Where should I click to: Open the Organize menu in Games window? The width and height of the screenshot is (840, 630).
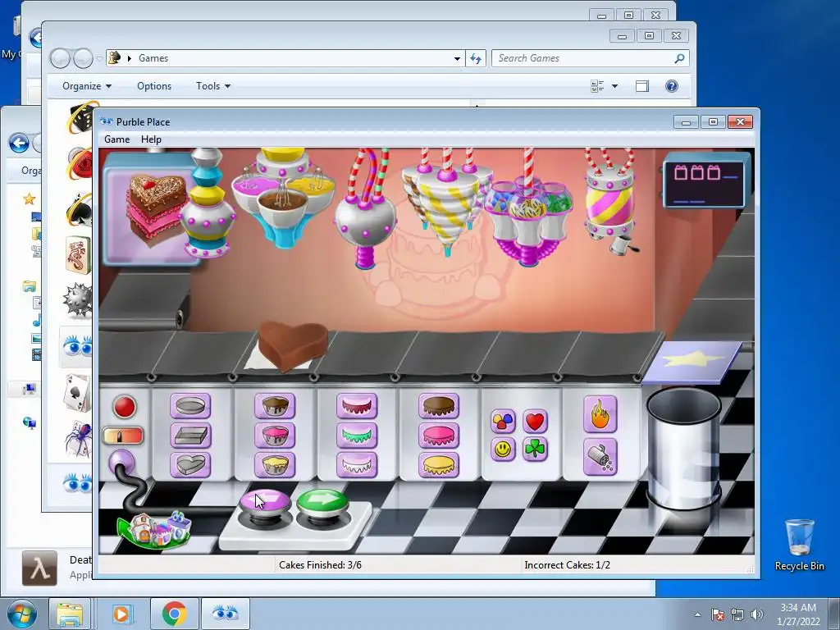(x=87, y=86)
